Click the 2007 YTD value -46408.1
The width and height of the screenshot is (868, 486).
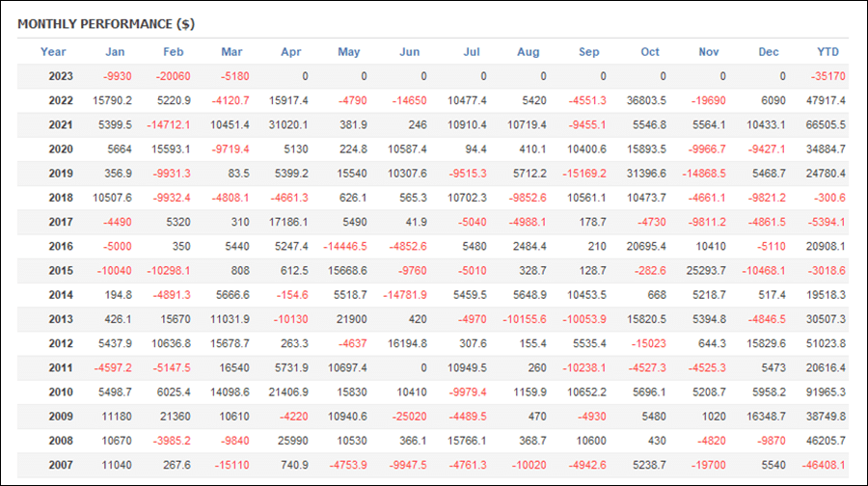pyautogui.click(x=826, y=465)
